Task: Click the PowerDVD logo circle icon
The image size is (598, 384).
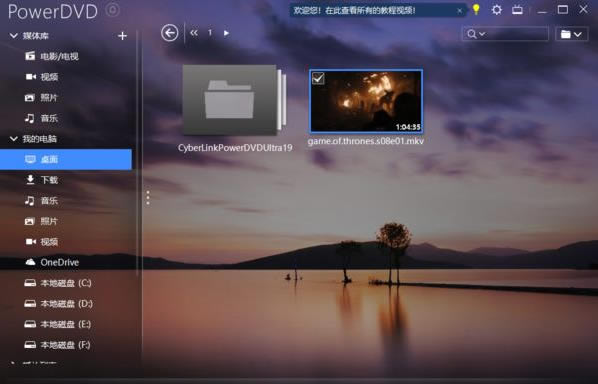Action: [x=113, y=10]
